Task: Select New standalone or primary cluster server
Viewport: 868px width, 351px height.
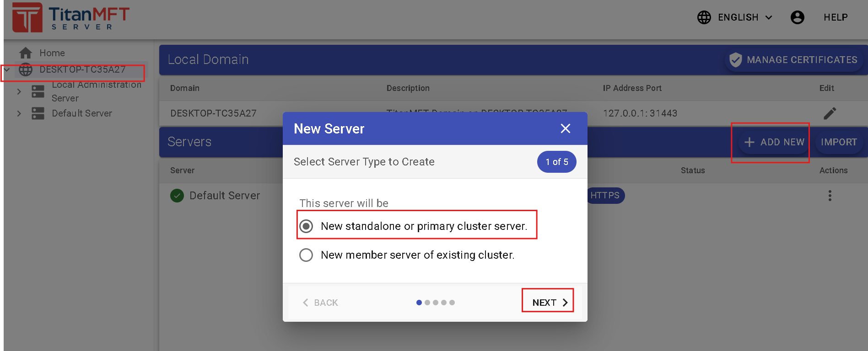Action: pos(306,226)
